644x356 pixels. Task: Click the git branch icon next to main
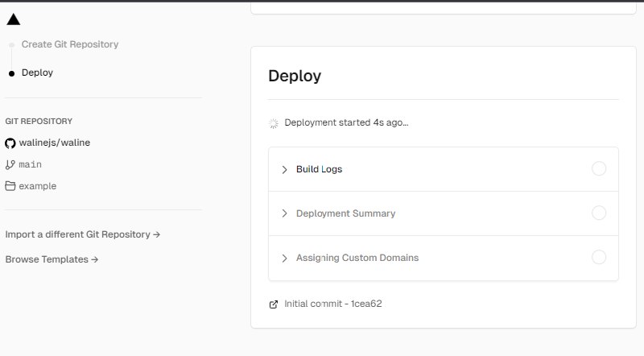[10, 164]
